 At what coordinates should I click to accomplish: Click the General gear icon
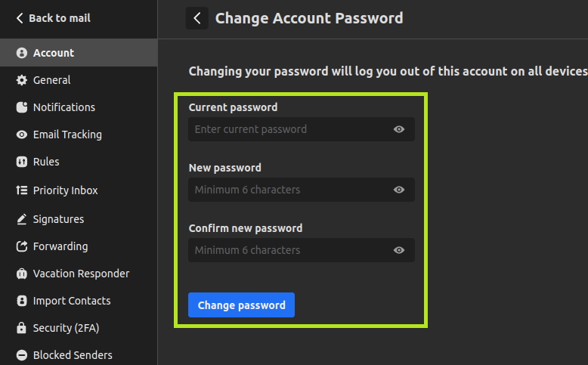click(21, 80)
